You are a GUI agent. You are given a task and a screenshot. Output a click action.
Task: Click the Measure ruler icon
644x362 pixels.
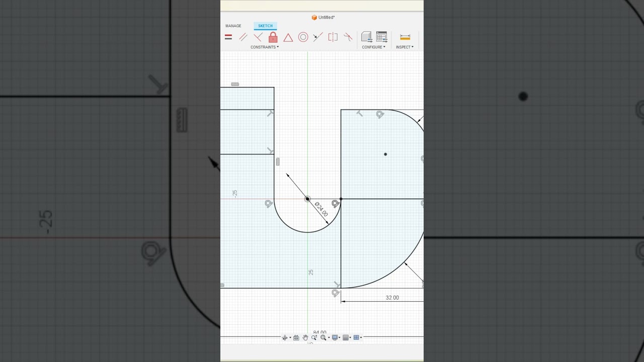pyautogui.click(x=405, y=37)
